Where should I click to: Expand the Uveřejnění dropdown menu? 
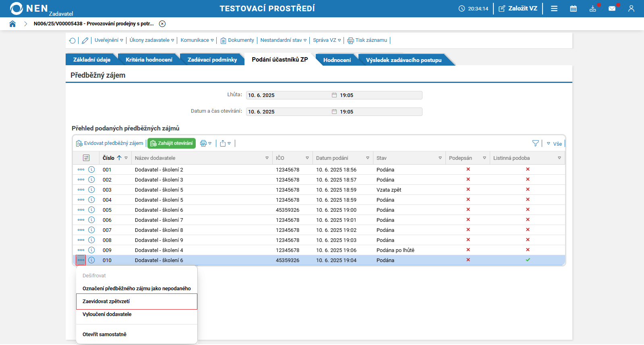(x=109, y=40)
